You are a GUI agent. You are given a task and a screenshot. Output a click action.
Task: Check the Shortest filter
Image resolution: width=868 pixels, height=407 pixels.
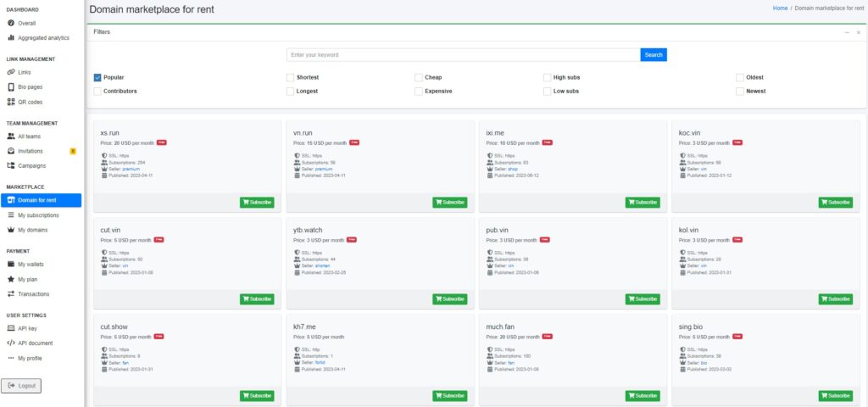click(x=290, y=77)
